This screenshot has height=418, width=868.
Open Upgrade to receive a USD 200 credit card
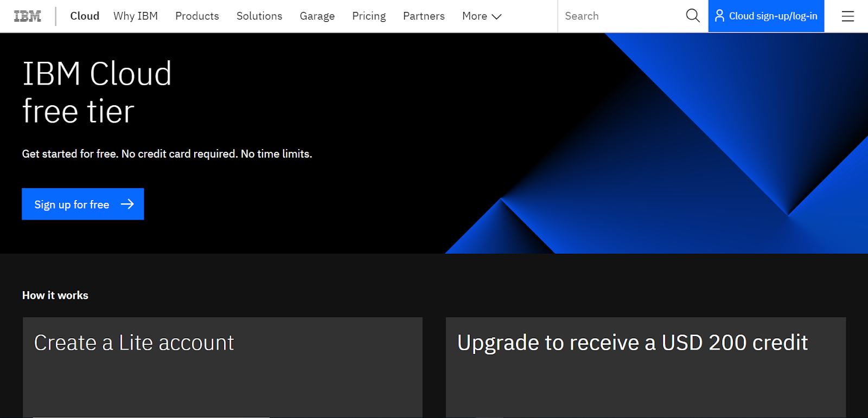646,367
